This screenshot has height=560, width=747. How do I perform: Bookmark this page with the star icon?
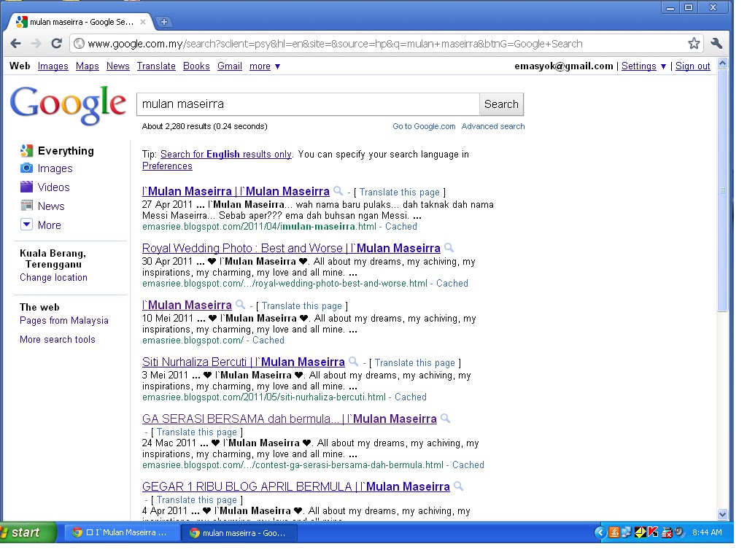coord(694,44)
